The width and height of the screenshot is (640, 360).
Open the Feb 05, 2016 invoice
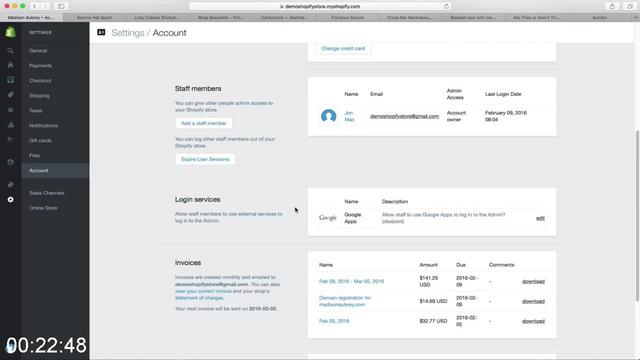pos(334,321)
